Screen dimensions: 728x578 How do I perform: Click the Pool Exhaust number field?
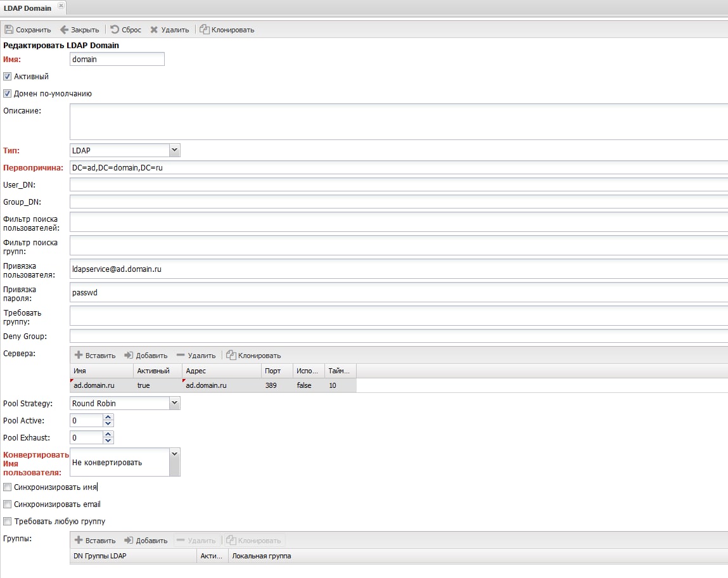click(86, 437)
